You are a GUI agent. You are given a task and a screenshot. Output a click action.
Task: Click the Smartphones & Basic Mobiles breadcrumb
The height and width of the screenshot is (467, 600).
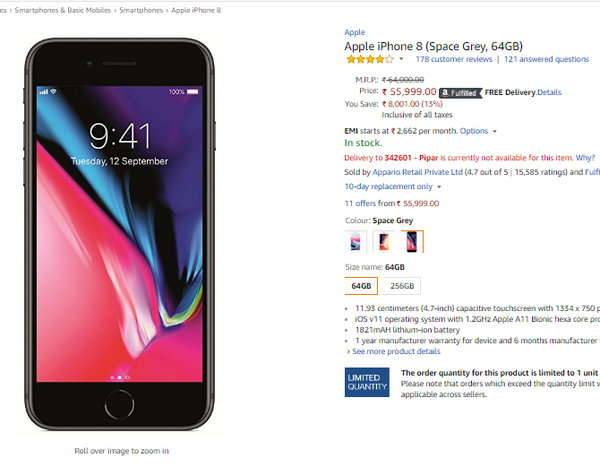[x=63, y=10]
